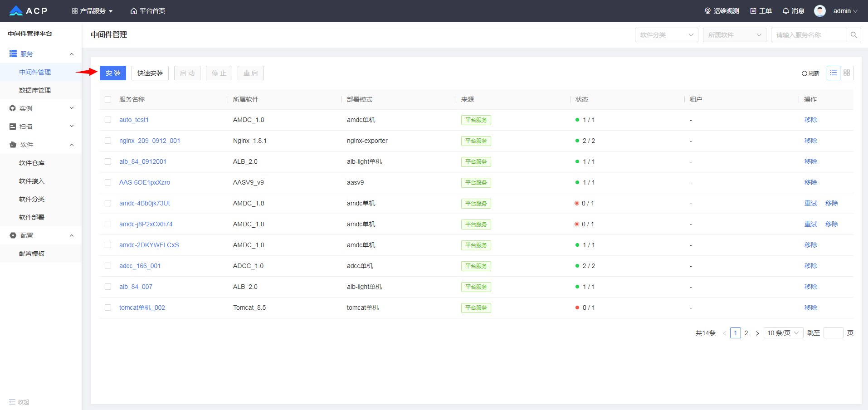Check the nginx_209_0912_001 row checkbox

point(108,141)
